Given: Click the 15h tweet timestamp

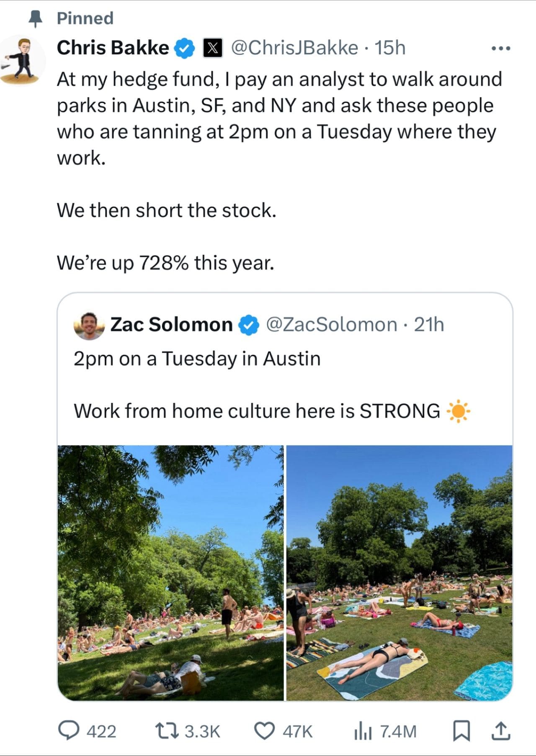Looking at the screenshot, I should tap(390, 48).
